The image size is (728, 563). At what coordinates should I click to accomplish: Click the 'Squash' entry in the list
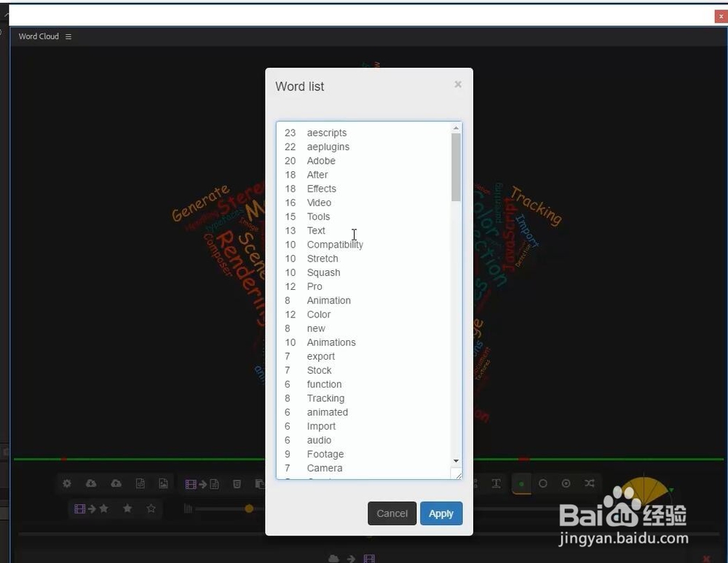pyautogui.click(x=323, y=272)
